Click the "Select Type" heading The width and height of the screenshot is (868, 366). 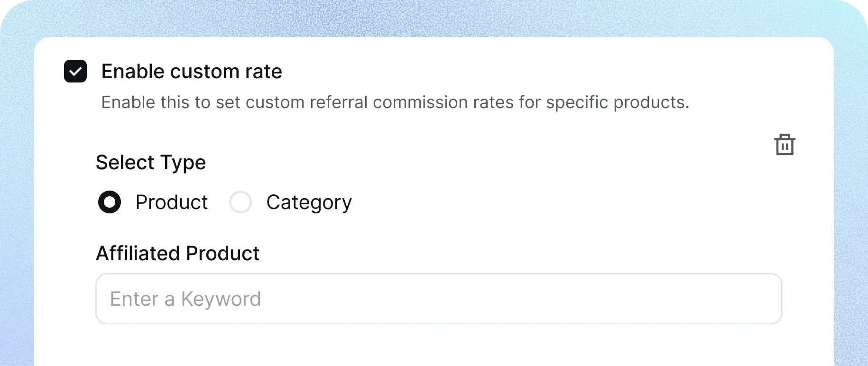coord(151,162)
